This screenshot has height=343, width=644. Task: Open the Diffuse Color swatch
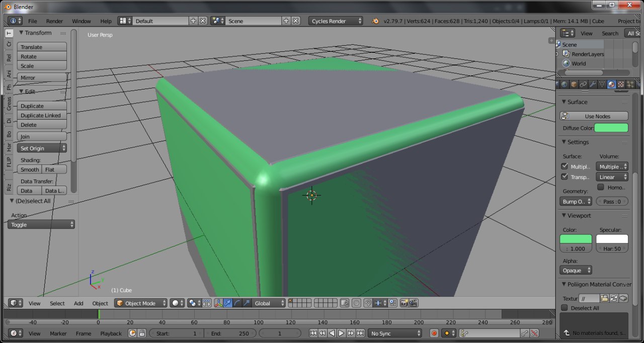pos(611,128)
